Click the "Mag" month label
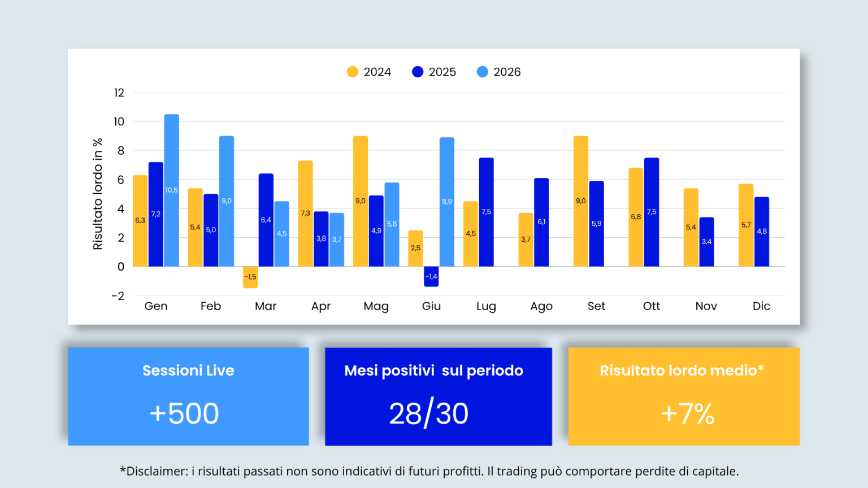The image size is (868, 488). [x=376, y=307]
